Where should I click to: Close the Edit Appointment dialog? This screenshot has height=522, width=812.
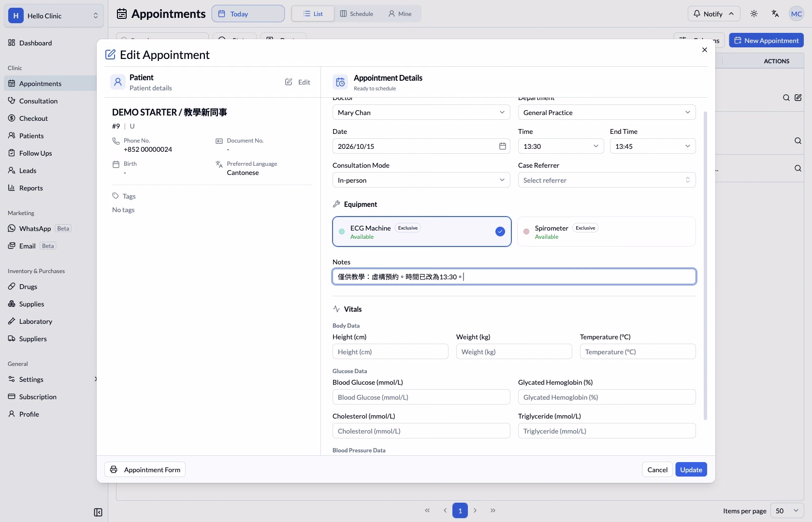[x=705, y=49]
